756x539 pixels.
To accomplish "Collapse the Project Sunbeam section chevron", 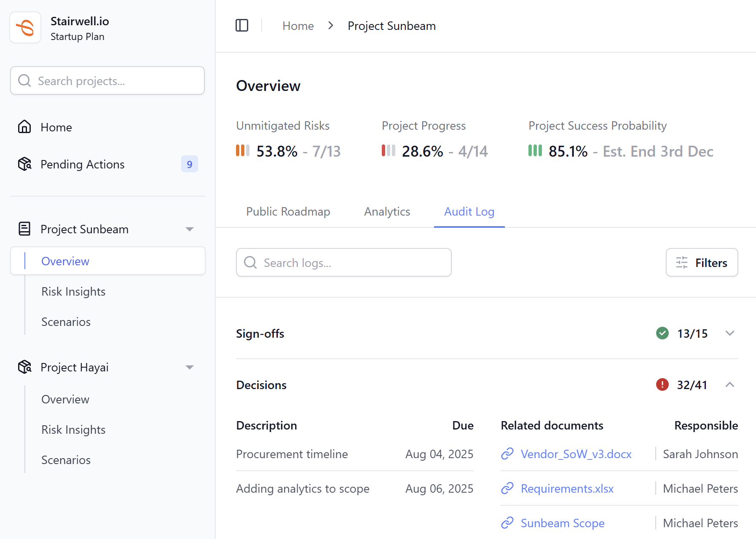I will (190, 229).
